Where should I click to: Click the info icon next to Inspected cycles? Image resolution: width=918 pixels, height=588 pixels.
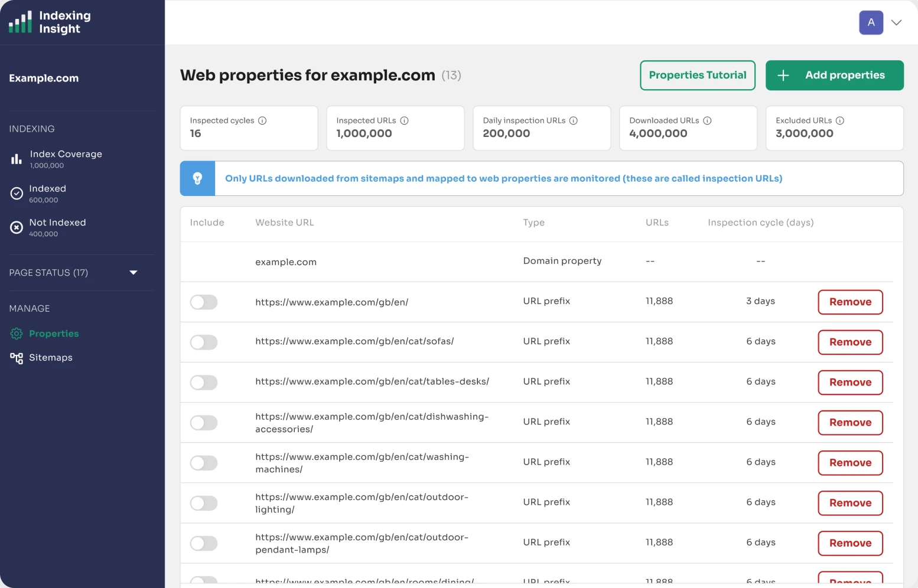pos(262,120)
